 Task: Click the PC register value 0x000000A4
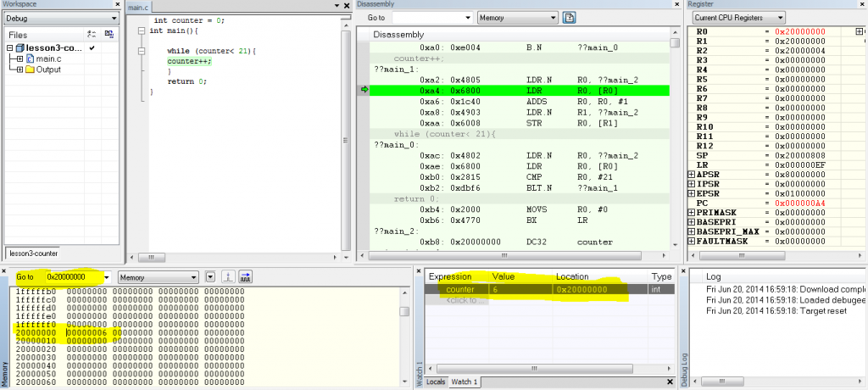coord(802,203)
